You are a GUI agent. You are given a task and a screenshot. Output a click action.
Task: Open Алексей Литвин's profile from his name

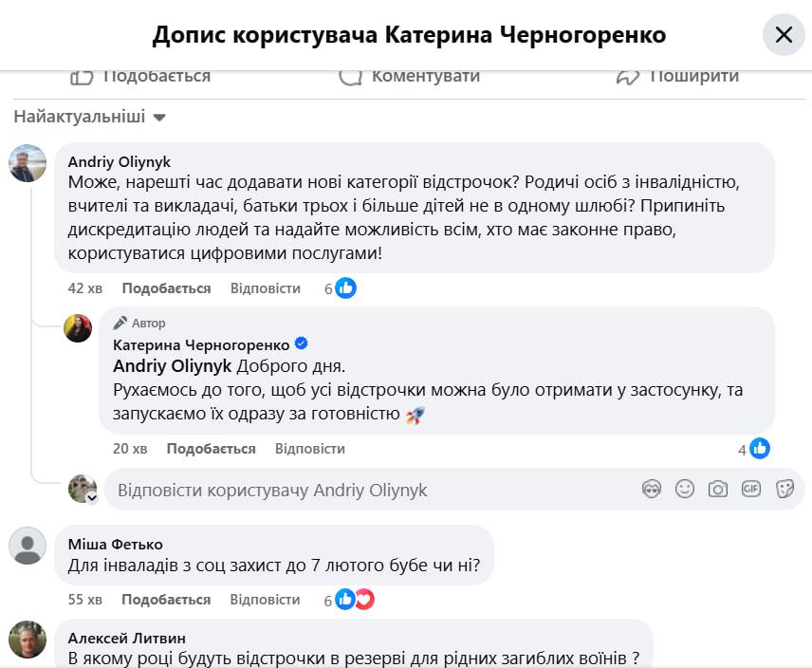click(x=127, y=638)
